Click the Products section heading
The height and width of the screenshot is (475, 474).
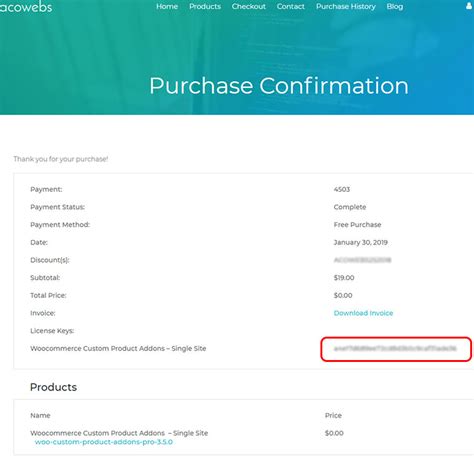pyautogui.click(x=53, y=387)
